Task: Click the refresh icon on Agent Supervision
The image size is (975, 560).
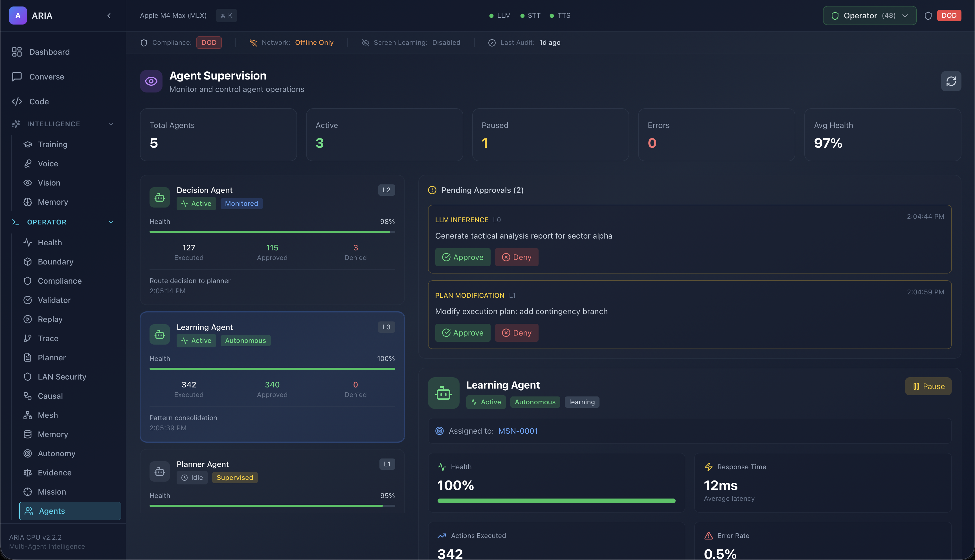Action: 951,81
